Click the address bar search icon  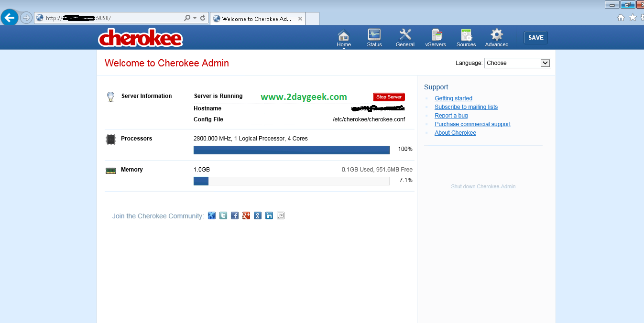[187, 18]
